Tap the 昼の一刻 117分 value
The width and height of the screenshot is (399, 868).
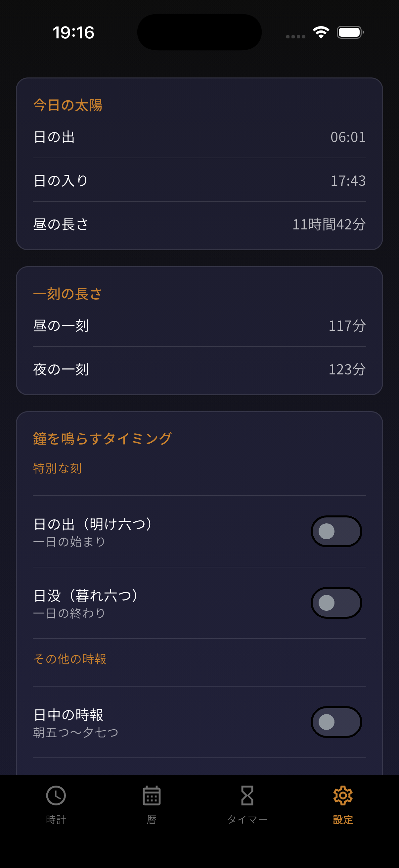click(347, 326)
